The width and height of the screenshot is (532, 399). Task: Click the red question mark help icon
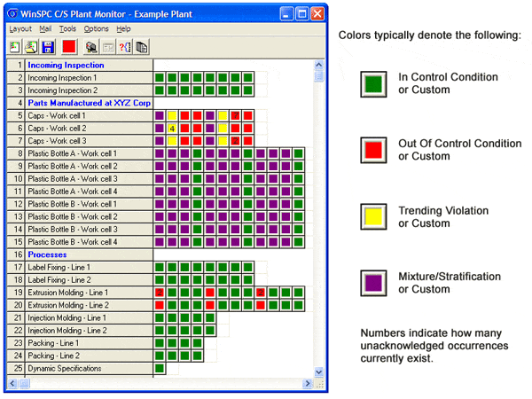coord(125,46)
